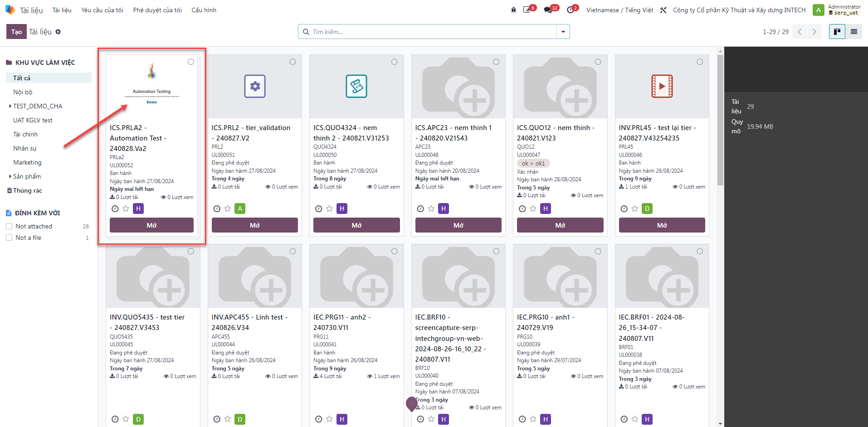Click the vertical scrollbar of the card list
Viewport: 868px width, 427px height.
tap(720, 120)
